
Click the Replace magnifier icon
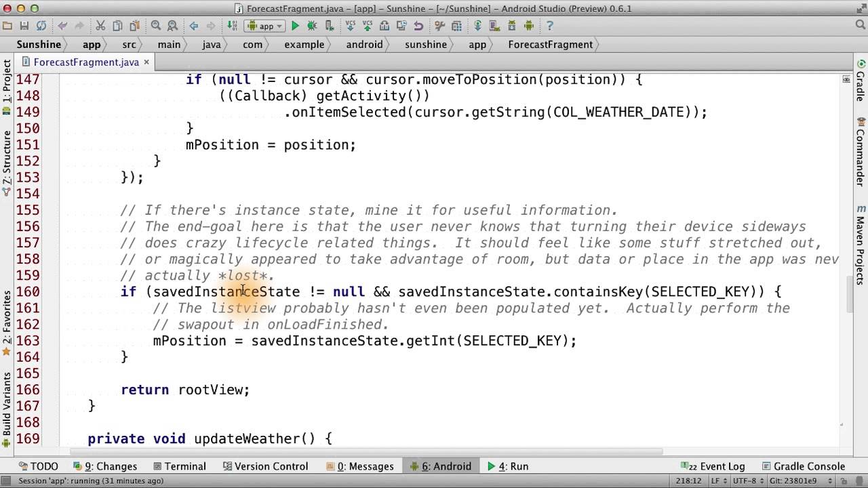[x=172, y=26]
